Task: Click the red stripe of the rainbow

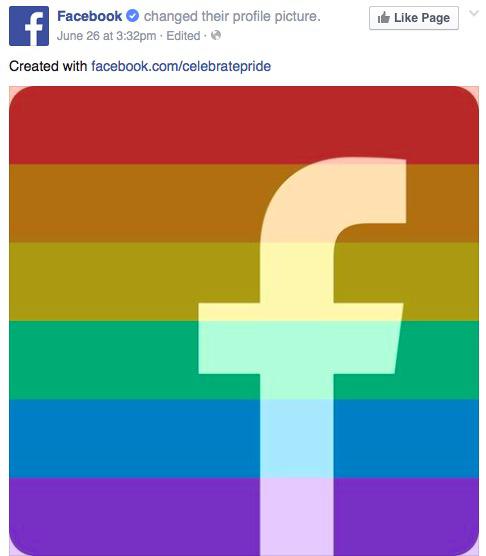Action: [x=142, y=125]
